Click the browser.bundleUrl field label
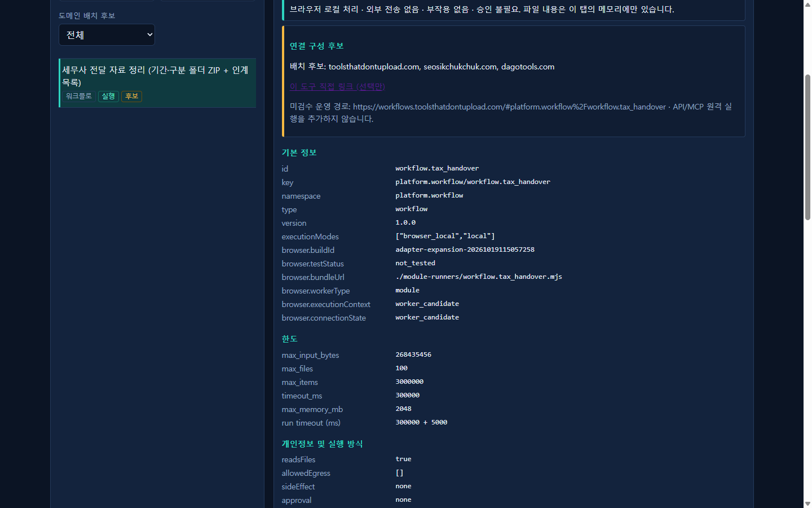The height and width of the screenshot is (508, 812). click(313, 277)
